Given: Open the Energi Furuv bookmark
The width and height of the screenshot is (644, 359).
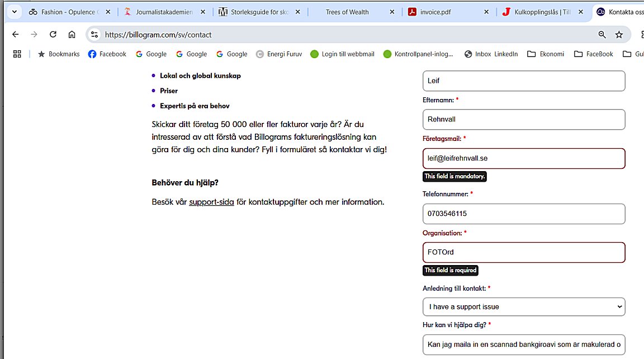Looking at the screenshot, I should click(279, 54).
